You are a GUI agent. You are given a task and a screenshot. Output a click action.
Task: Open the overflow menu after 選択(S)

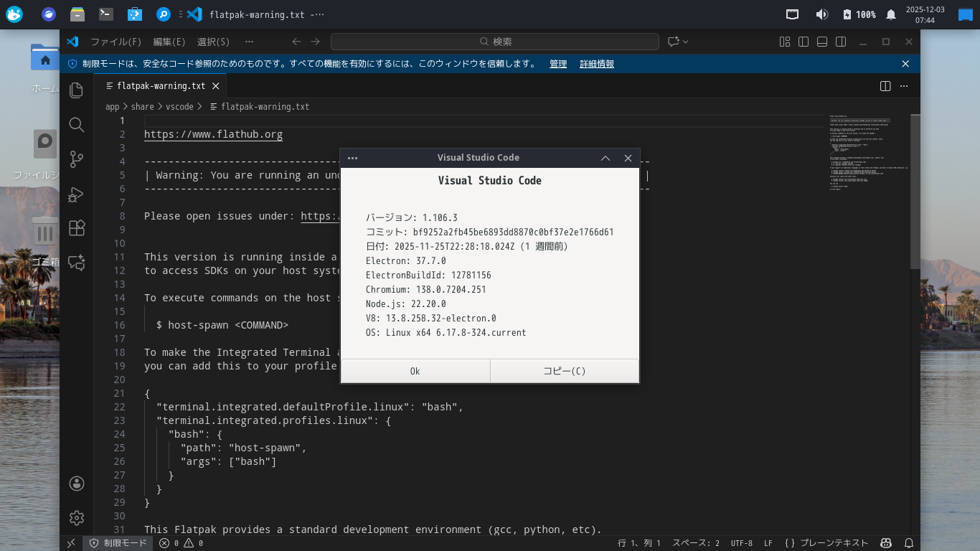point(249,42)
